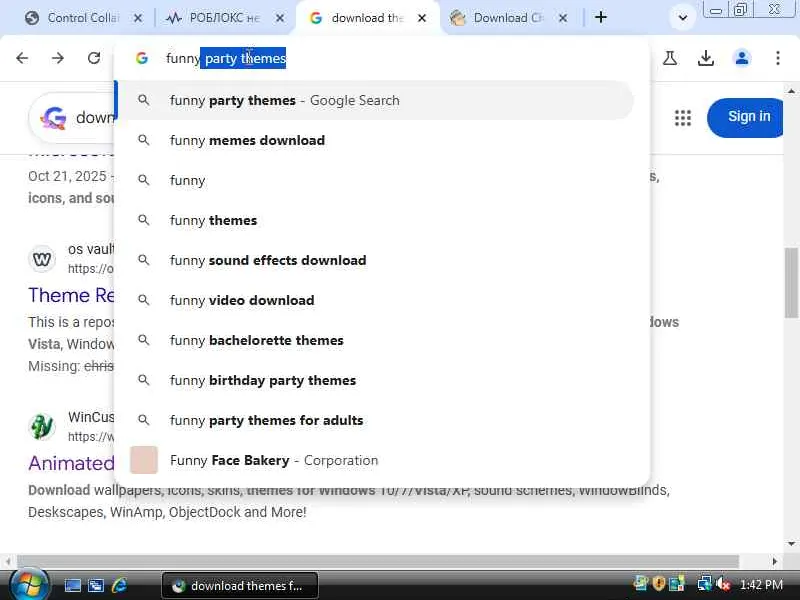Click the horizontal scrollbar right arrow
Image resolution: width=800 pixels, height=600 pixels.
[x=774, y=561]
